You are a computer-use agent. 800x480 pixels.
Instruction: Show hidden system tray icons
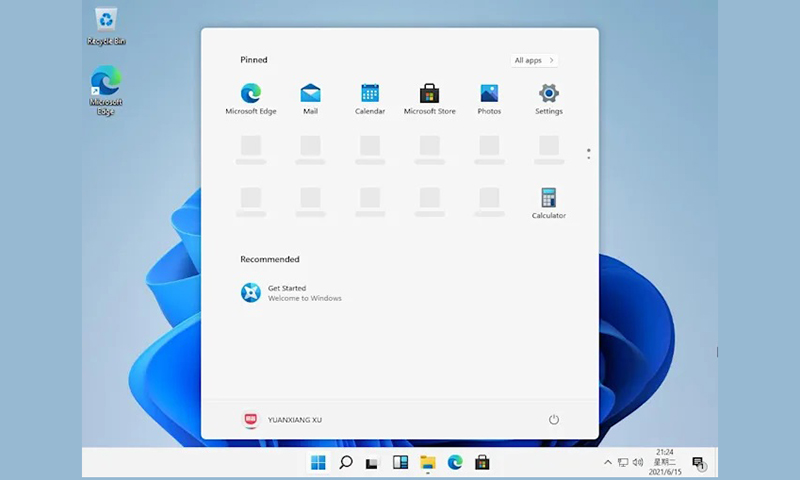(x=608, y=463)
